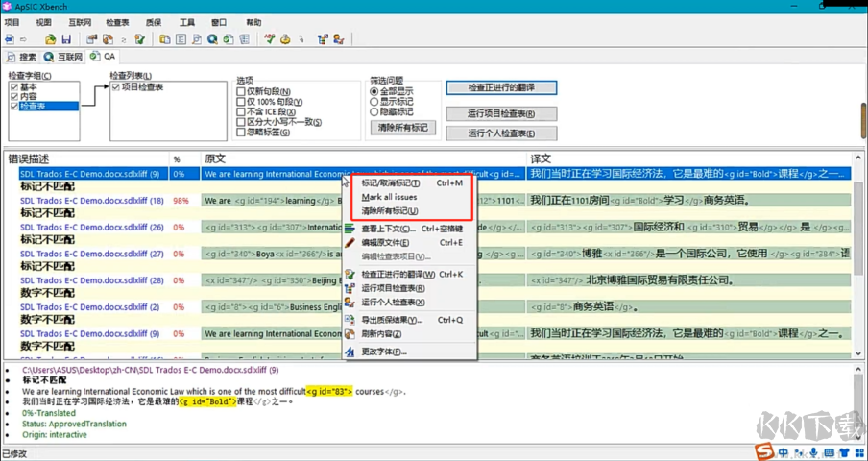Click the shirt skin icon in IME bar
This screenshot has height=461, width=868.
844,453
